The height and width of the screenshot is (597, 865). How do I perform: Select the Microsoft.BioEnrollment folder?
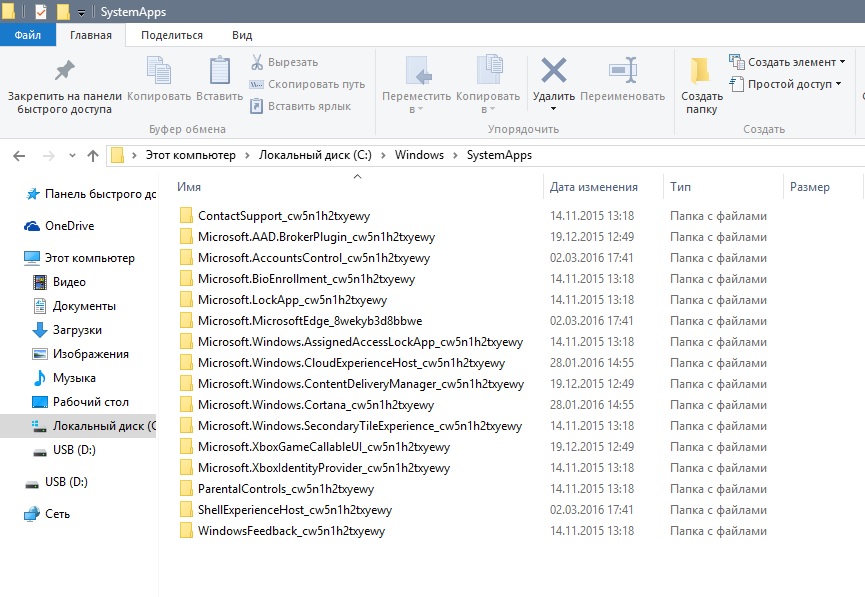[x=306, y=279]
